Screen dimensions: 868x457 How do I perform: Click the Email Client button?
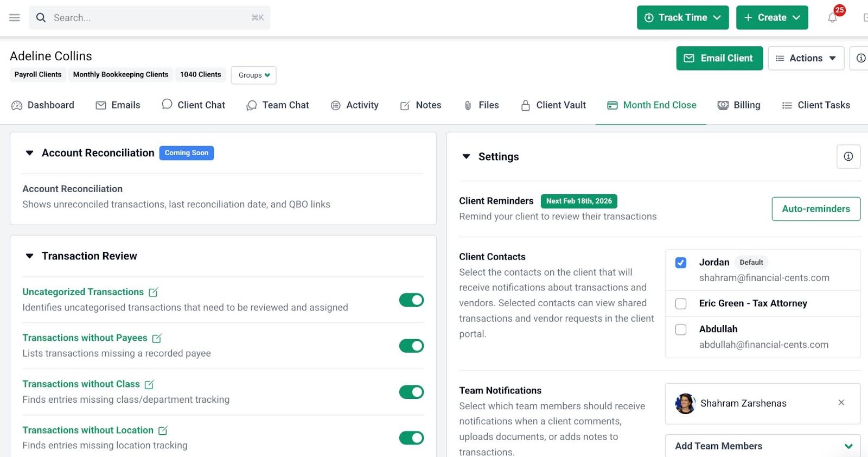pyautogui.click(x=719, y=58)
